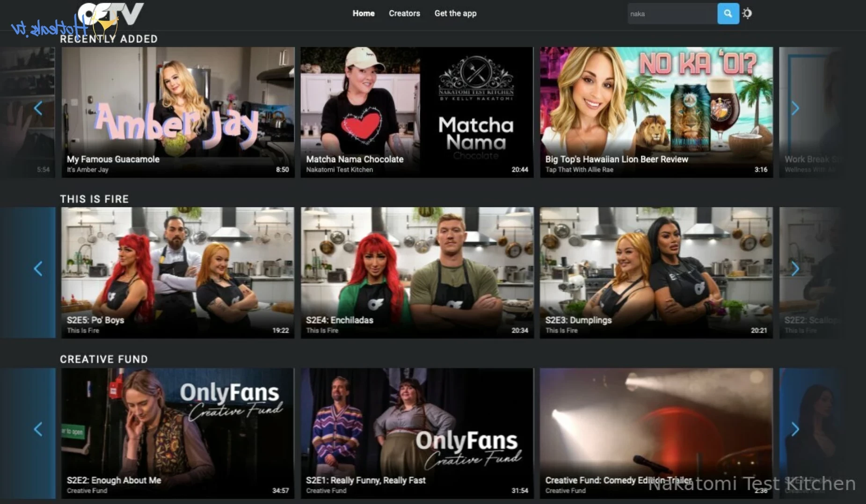
Task: Click the THIS IS FIRE section heading
Action: 95,199
